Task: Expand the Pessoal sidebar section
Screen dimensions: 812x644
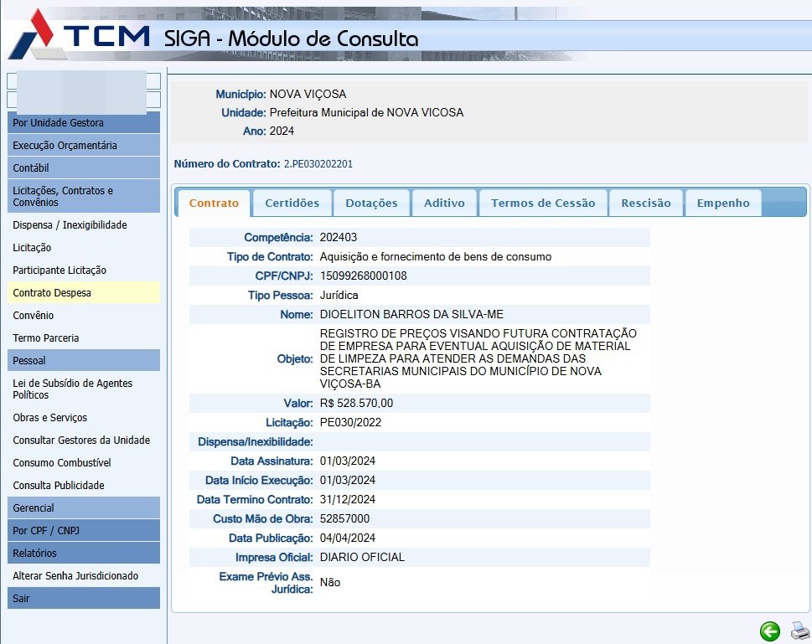Action: pos(83,361)
